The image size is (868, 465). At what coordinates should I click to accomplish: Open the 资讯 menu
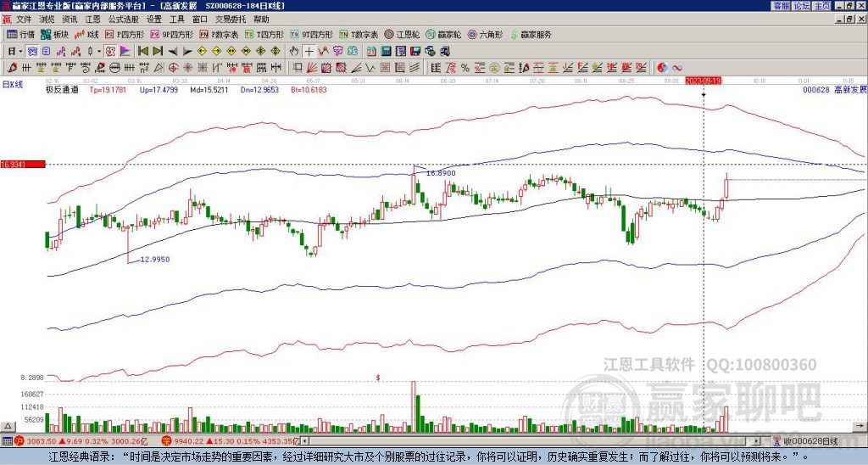70,20
